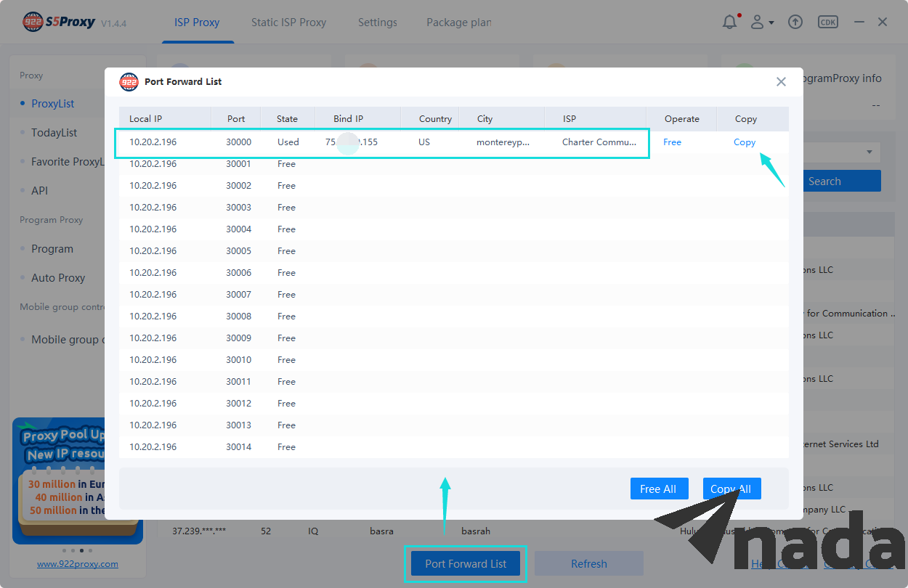Image resolution: width=908 pixels, height=588 pixels.
Task: Sort by the Port column header
Action: pos(238,119)
